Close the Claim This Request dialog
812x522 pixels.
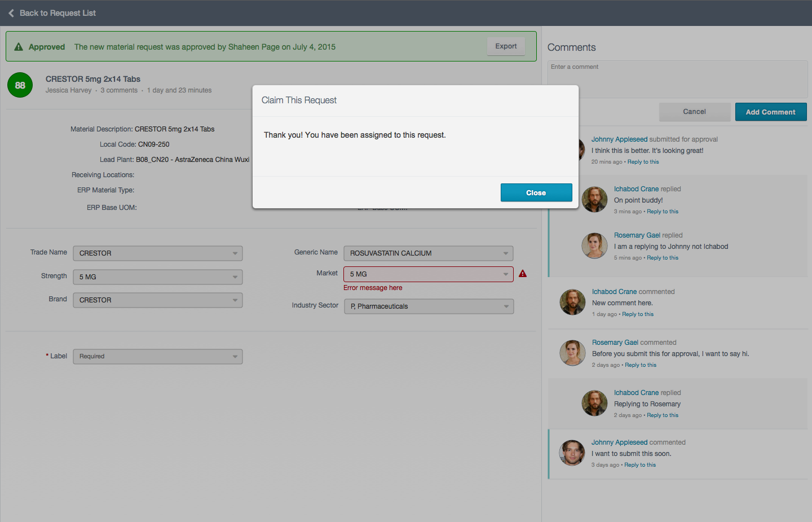coord(536,193)
